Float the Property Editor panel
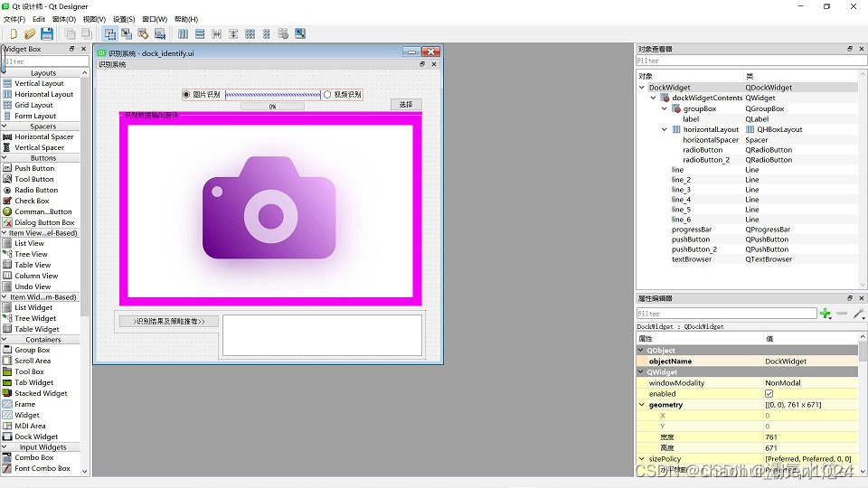The image size is (868, 488). point(850,298)
